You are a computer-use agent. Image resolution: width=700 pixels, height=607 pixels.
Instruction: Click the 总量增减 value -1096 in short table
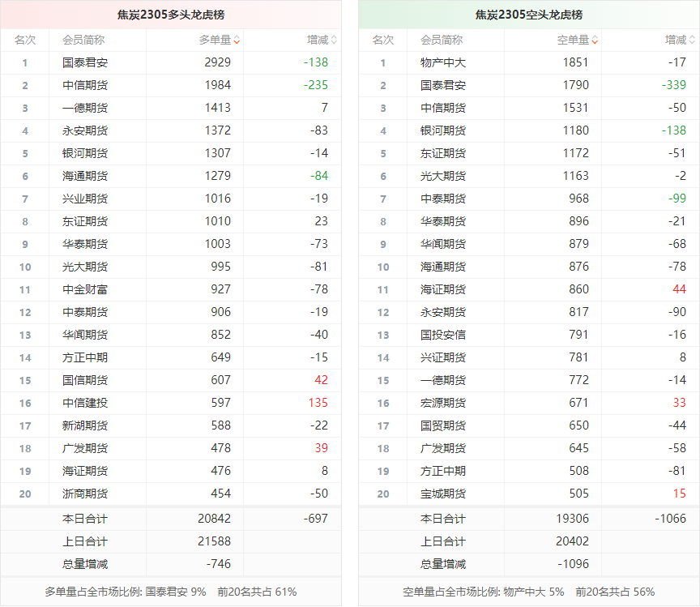click(x=572, y=564)
